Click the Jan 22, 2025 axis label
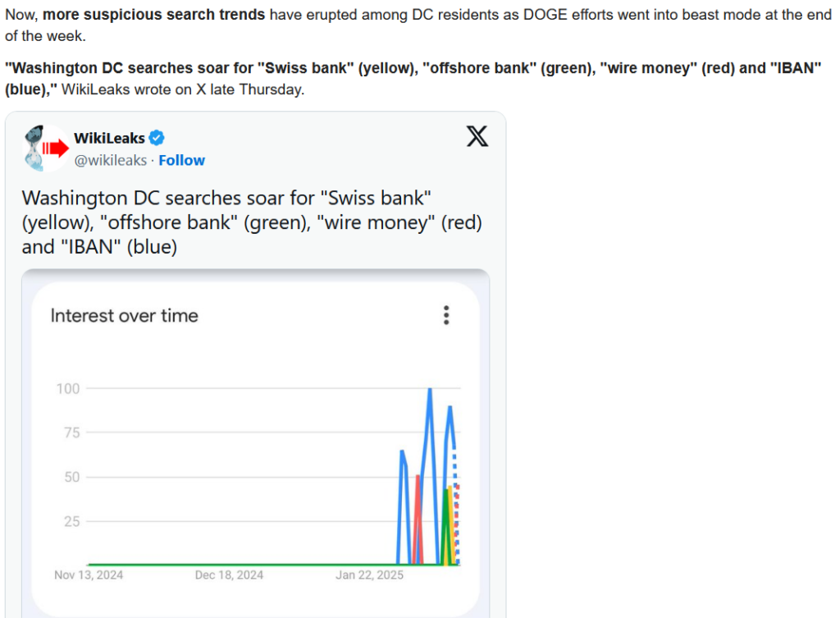The height and width of the screenshot is (618, 840). [369, 575]
